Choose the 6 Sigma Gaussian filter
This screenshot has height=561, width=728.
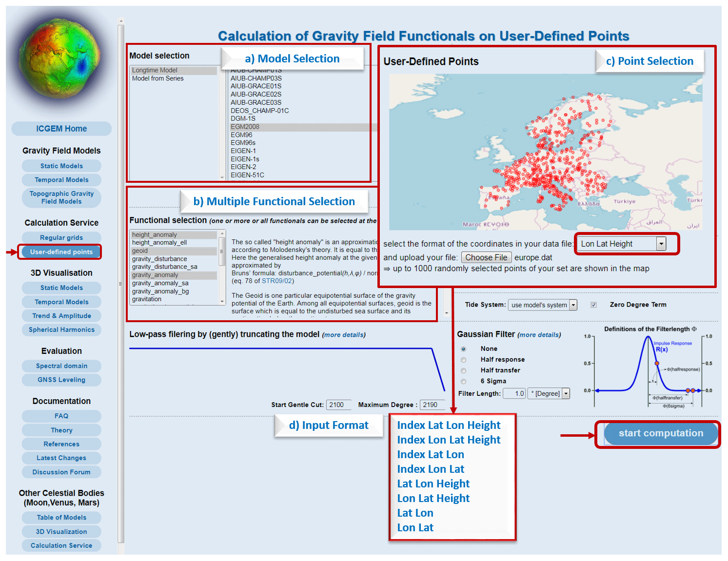click(x=464, y=381)
